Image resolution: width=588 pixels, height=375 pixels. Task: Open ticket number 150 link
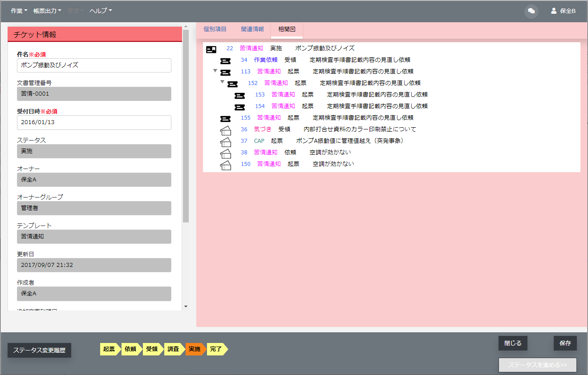[245, 164]
